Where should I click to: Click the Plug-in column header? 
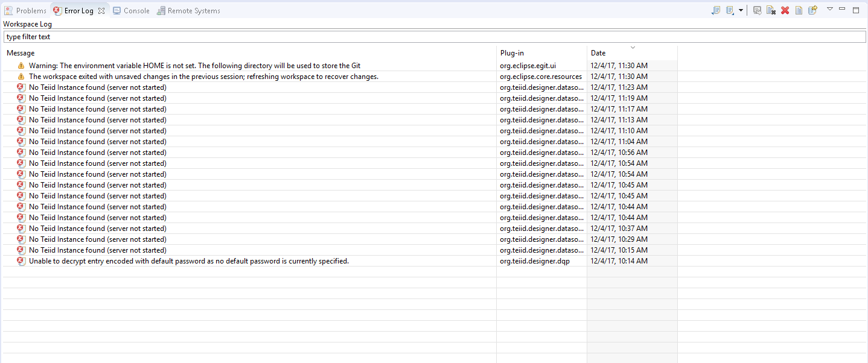click(512, 53)
